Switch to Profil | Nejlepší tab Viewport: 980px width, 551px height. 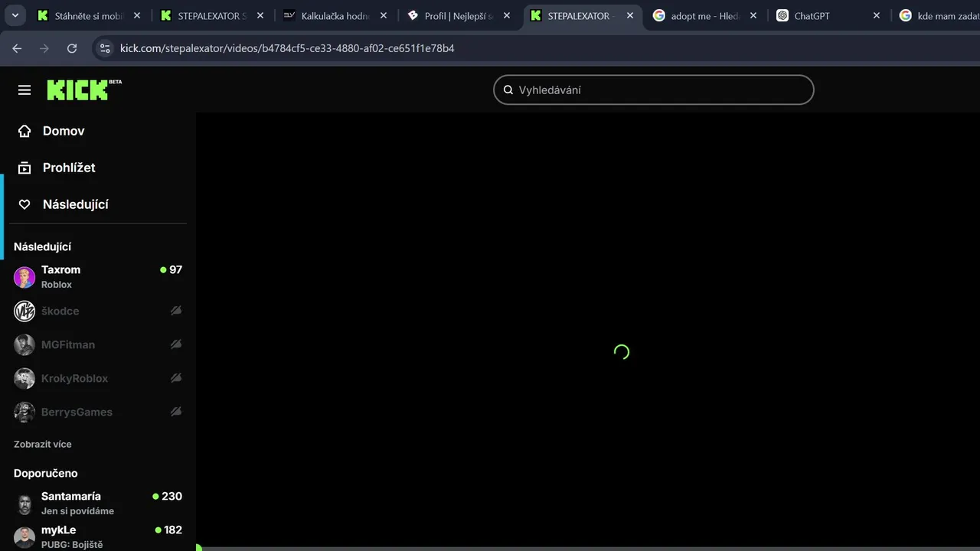459,15
